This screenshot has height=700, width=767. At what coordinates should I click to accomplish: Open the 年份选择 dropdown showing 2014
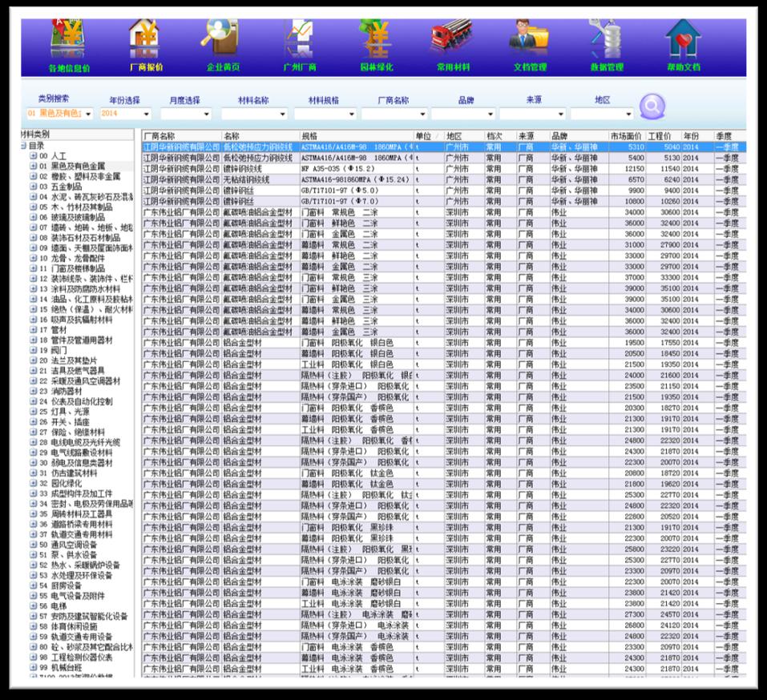145,115
